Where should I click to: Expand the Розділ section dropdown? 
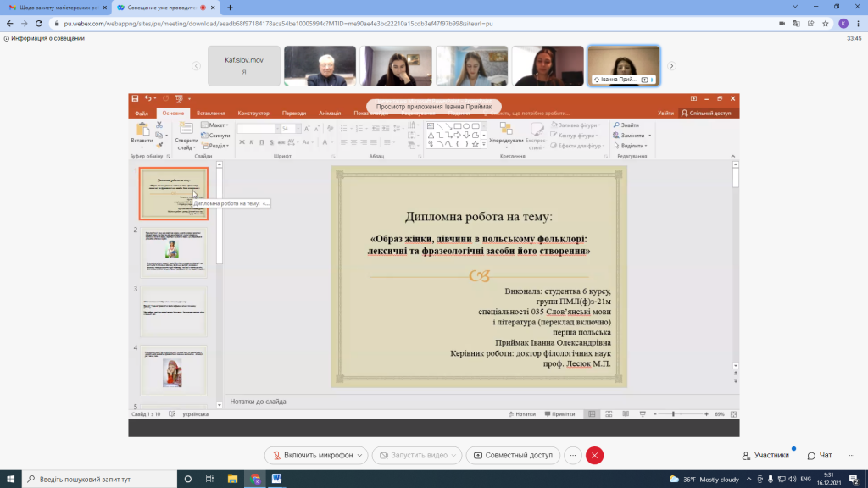tap(217, 146)
